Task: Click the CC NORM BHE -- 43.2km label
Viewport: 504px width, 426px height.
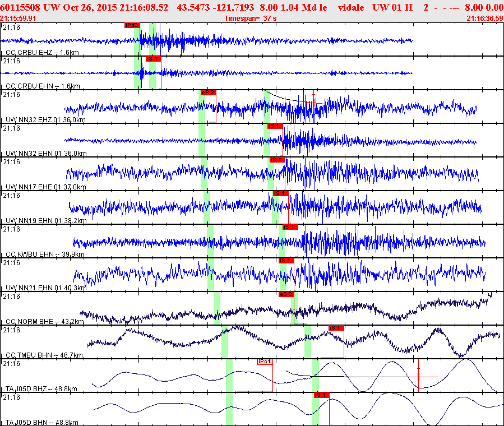Action: click(45, 322)
